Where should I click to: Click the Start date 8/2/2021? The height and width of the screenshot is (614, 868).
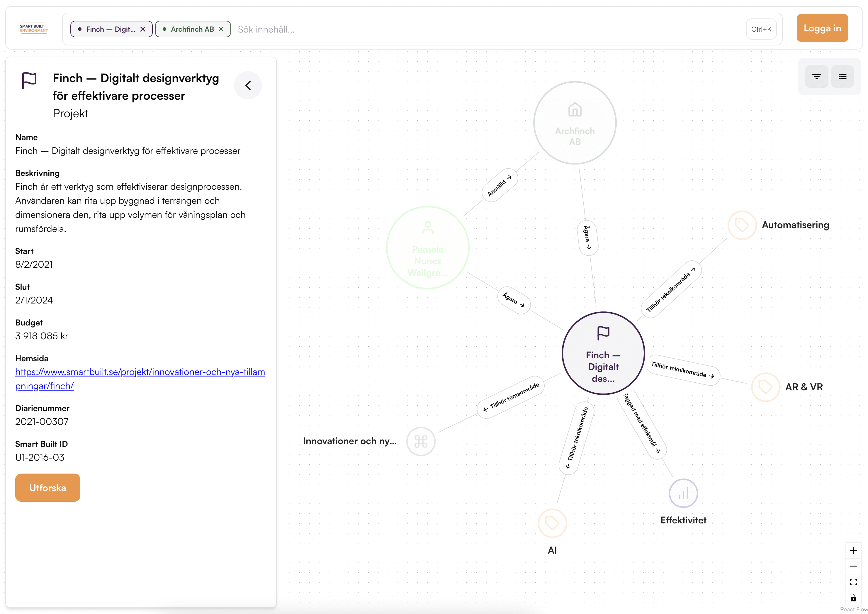coord(34,264)
